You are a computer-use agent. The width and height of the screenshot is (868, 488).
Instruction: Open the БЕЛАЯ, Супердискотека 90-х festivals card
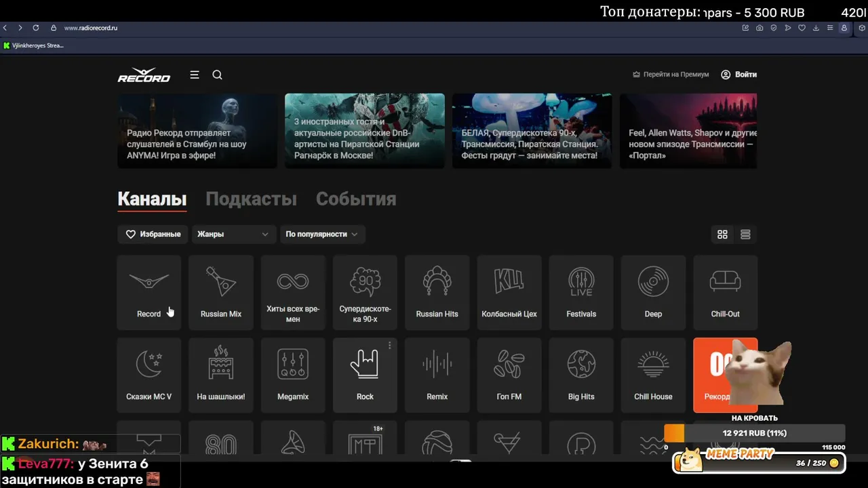(532, 131)
